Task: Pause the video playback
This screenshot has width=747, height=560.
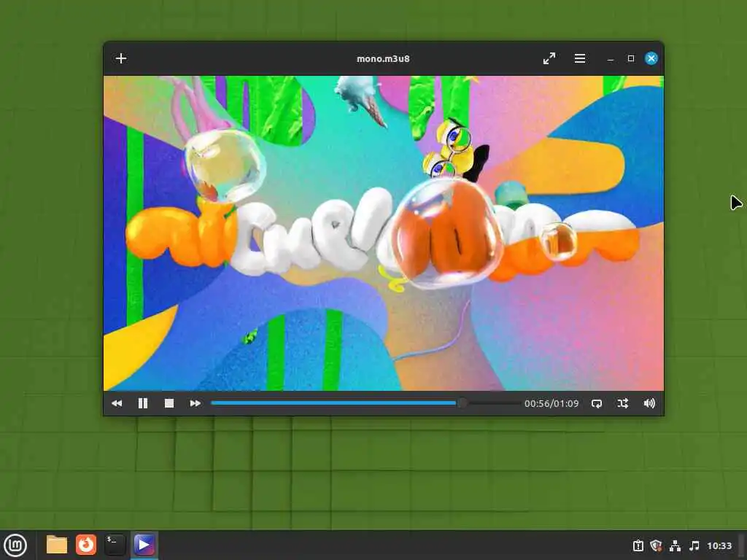Action: pyautogui.click(x=143, y=403)
